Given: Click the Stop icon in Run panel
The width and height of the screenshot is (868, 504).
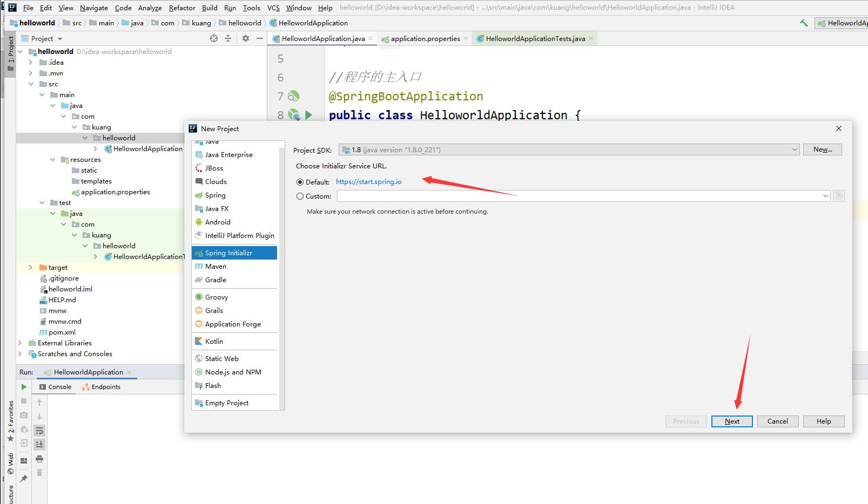Looking at the screenshot, I should [24, 401].
